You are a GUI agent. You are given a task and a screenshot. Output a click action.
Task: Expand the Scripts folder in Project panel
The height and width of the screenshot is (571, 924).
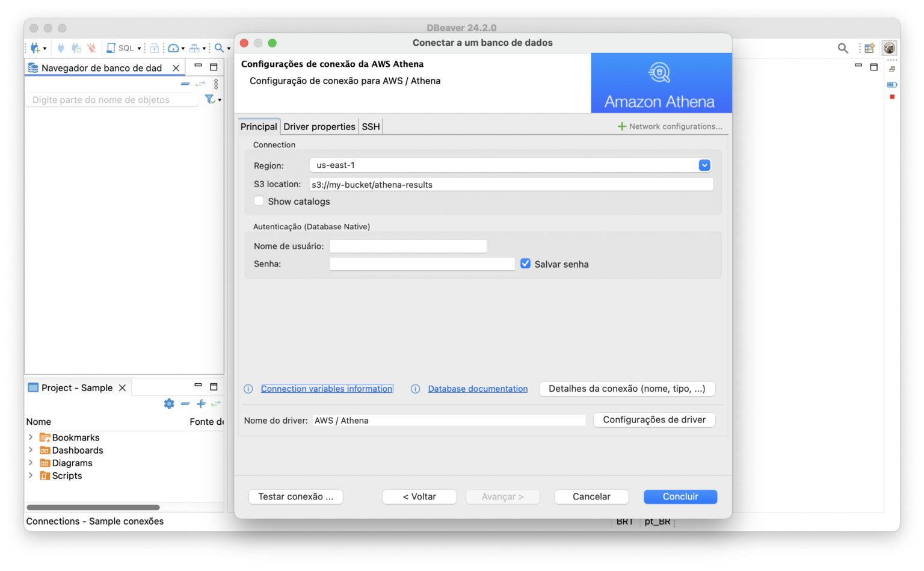[31, 475]
